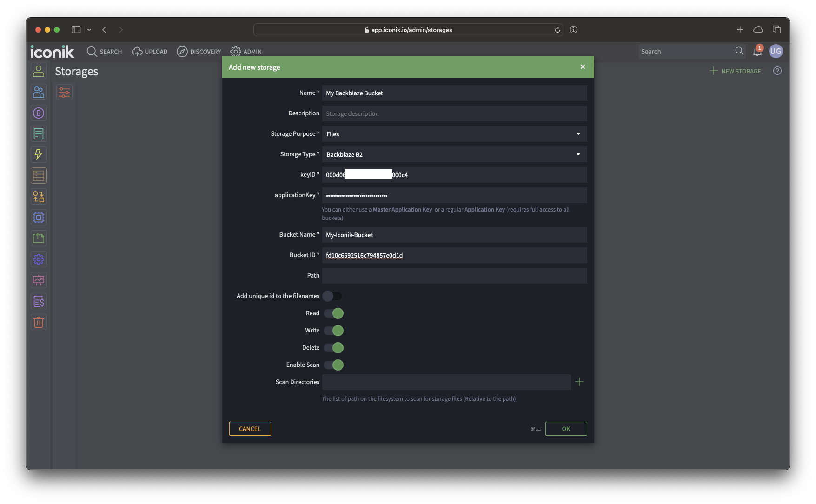Open the green export box icon in sidebar

click(x=39, y=238)
